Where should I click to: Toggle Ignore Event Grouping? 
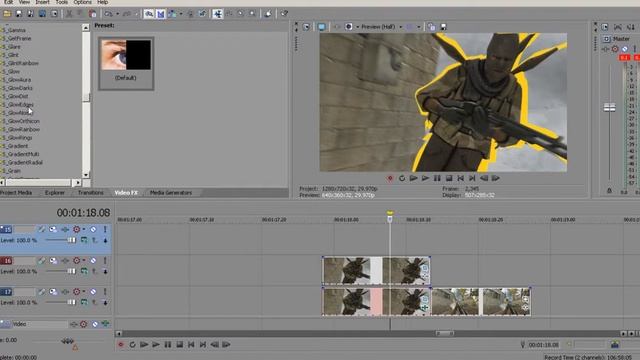coord(202,14)
